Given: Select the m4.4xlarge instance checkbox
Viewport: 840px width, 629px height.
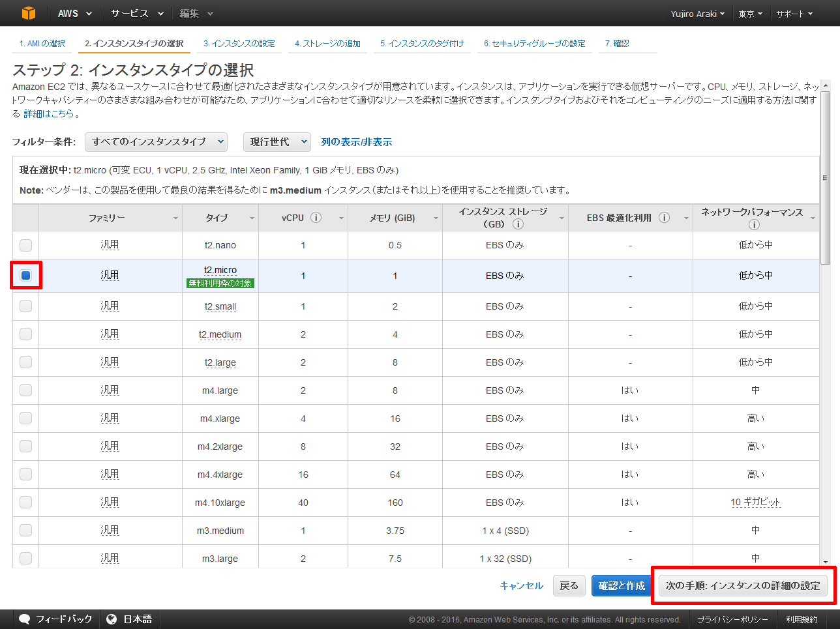Looking at the screenshot, I should (25, 474).
